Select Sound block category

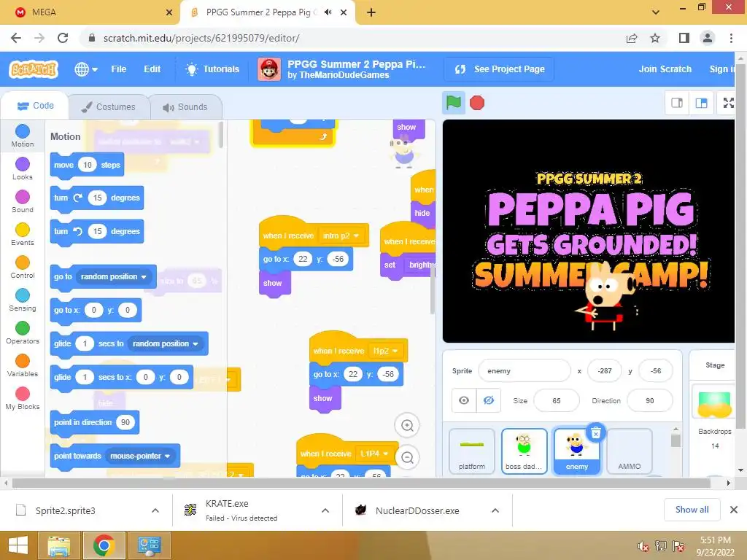tap(23, 201)
